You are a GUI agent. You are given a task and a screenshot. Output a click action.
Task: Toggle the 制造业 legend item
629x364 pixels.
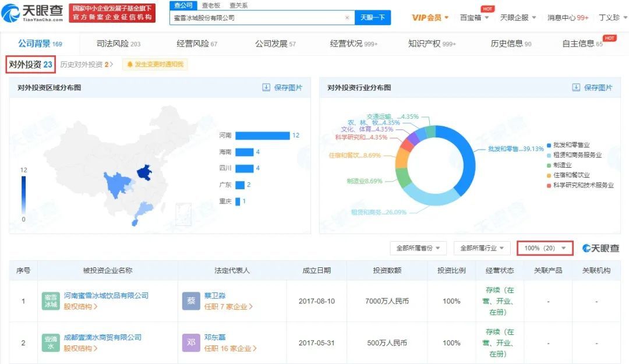559,165
